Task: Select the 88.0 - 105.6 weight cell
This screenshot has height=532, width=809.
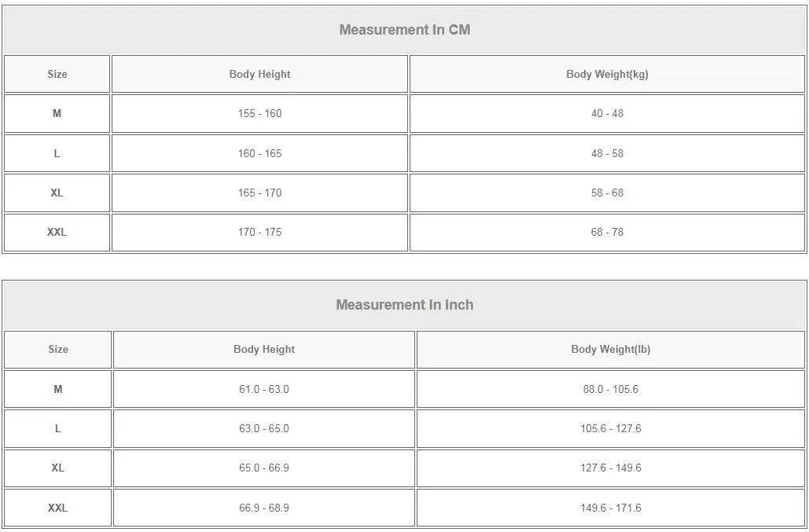Action: [610, 390]
